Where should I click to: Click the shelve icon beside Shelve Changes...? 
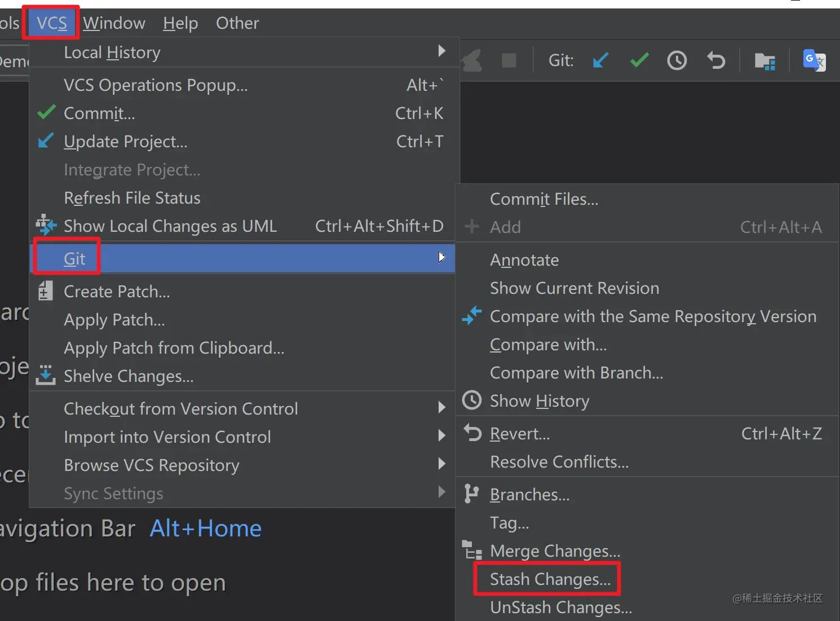46,375
